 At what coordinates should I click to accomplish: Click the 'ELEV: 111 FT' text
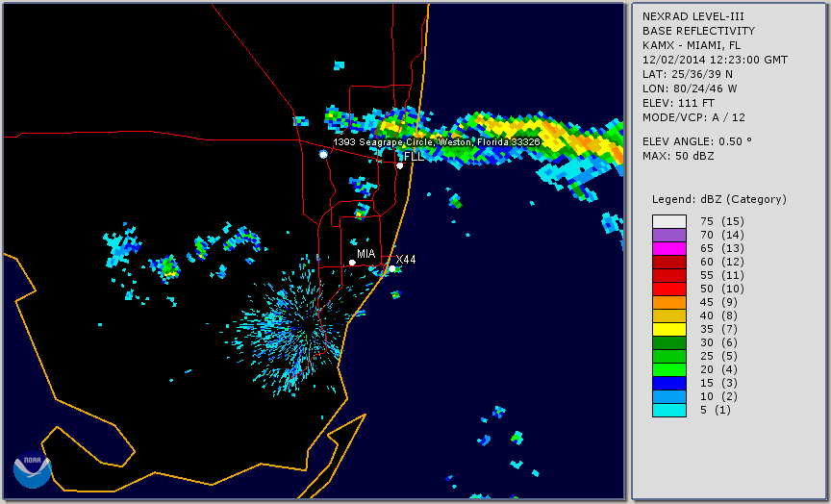(x=678, y=103)
